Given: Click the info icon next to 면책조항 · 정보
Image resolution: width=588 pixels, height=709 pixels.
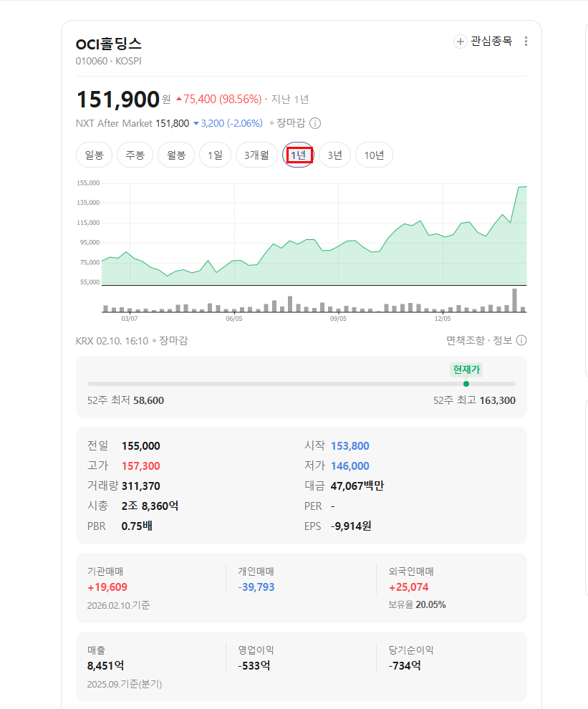Looking at the screenshot, I should tap(521, 340).
